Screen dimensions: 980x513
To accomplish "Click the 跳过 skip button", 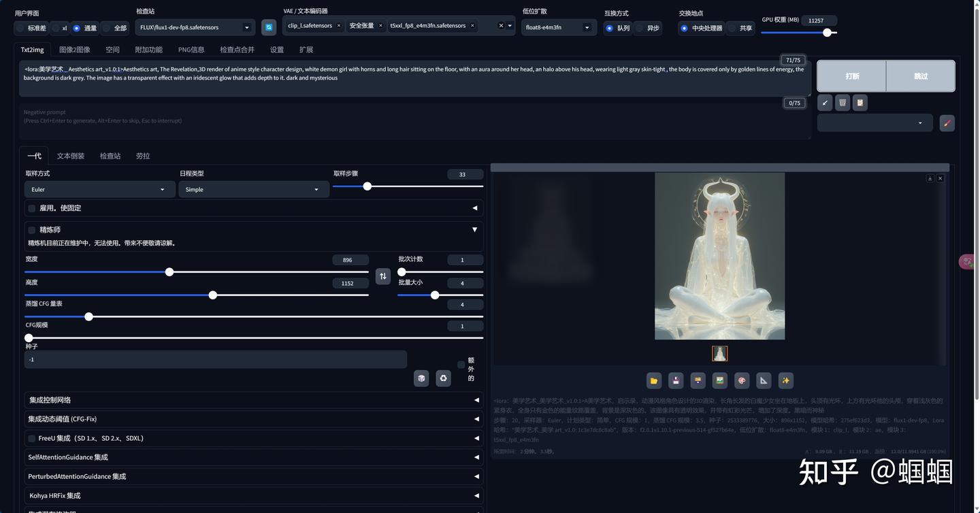I will pos(920,76).
